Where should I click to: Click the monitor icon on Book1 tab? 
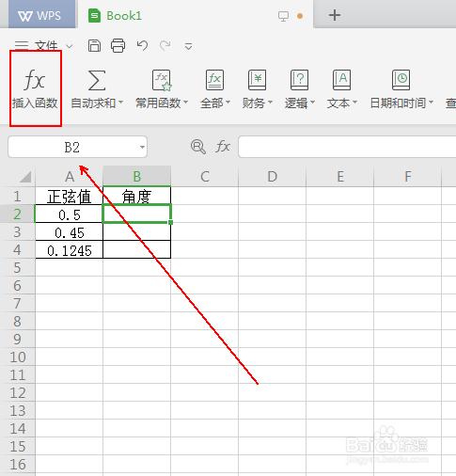click(283, 16)
